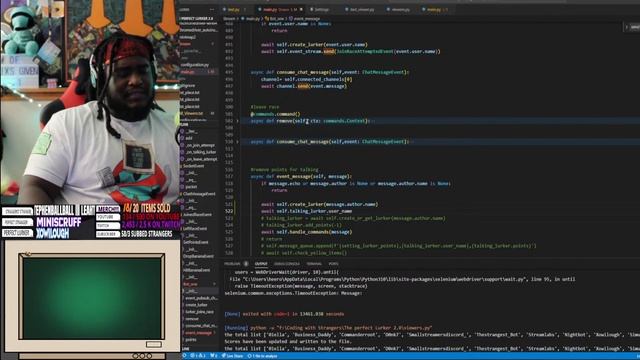The image size is (640, 360).
Task: Select SocketEvent class in outline
Action: tap(193, 166)
